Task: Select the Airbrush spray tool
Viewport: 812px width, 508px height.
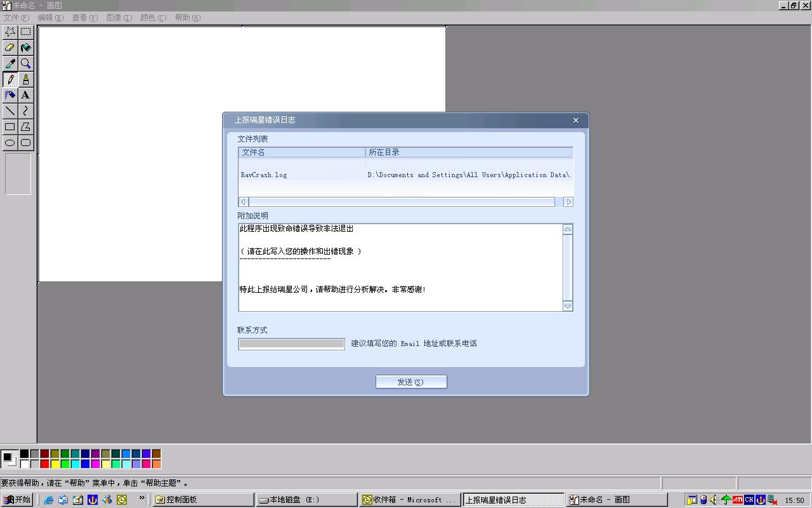Action: 10,95
